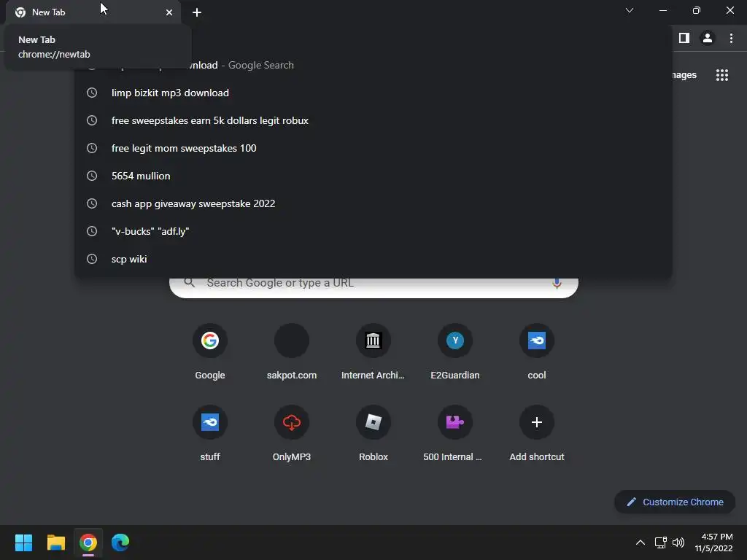Click the Customize Chrome button
The image size is (747, 560).
pyautogui.click(x=675, y=502)
